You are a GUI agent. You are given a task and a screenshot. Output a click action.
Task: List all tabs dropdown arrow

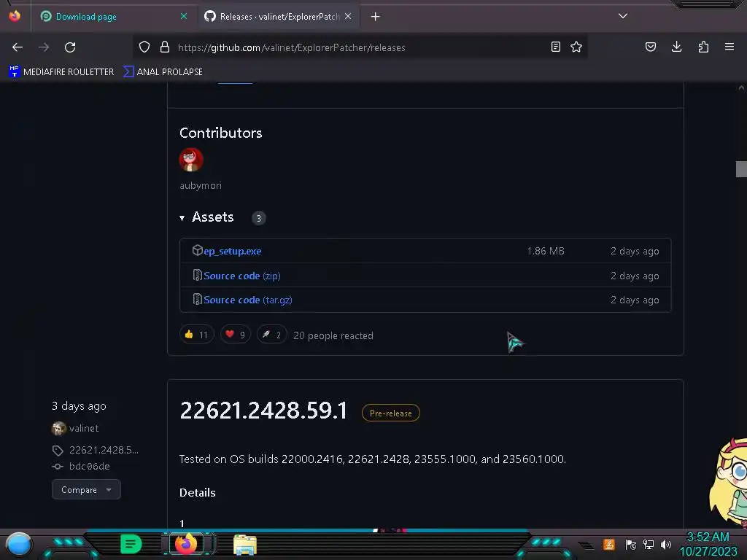click(623, 16)
